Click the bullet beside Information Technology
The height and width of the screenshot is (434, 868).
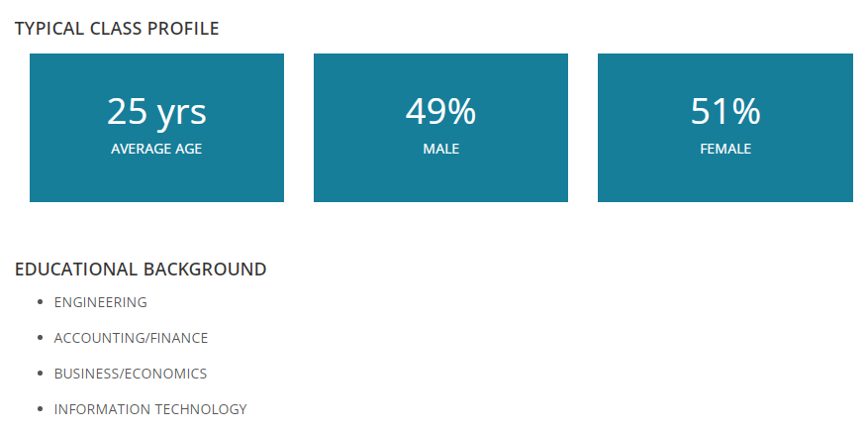[x=40, y=409]
